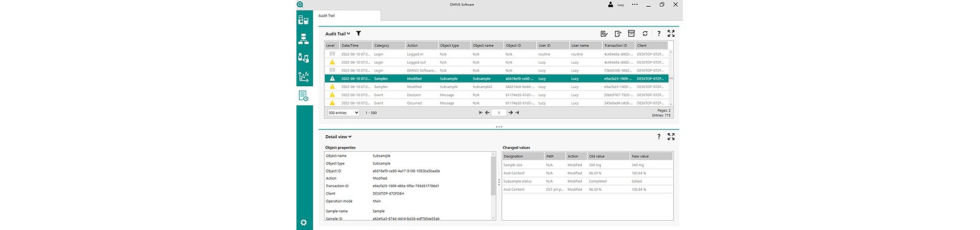This screenshot has width=980, height=230.
Task: Expand the Audit Trail view dropdown
Action: pos(337,34)
